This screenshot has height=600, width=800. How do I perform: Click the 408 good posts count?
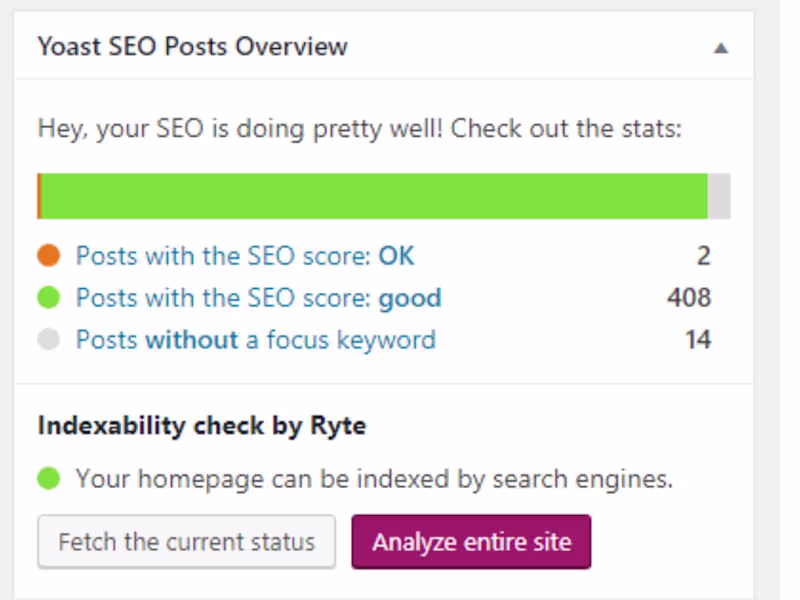(x=689, y=298)
